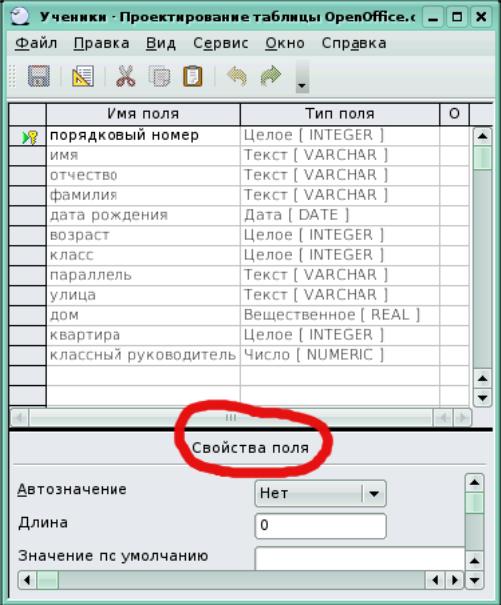Screen dimensions: 501x605
Task: Close the Ученики table design window
Action: pos(481,17)
